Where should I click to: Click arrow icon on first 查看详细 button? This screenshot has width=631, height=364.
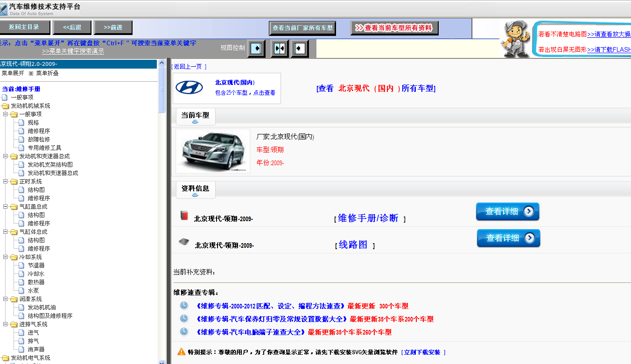528,211
